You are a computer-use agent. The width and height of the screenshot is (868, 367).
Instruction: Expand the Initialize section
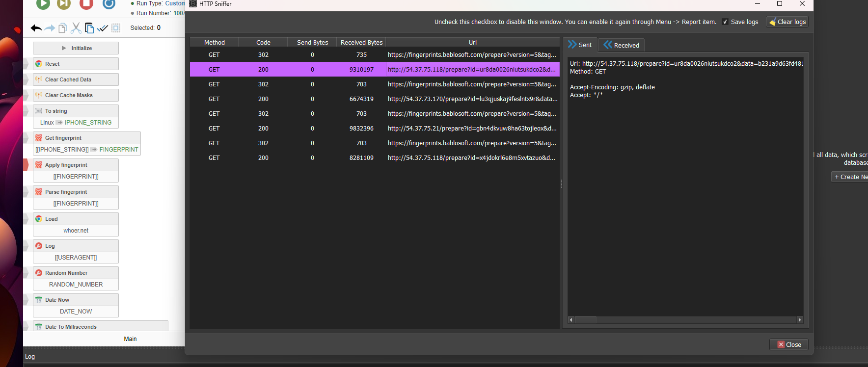[76, 48]
